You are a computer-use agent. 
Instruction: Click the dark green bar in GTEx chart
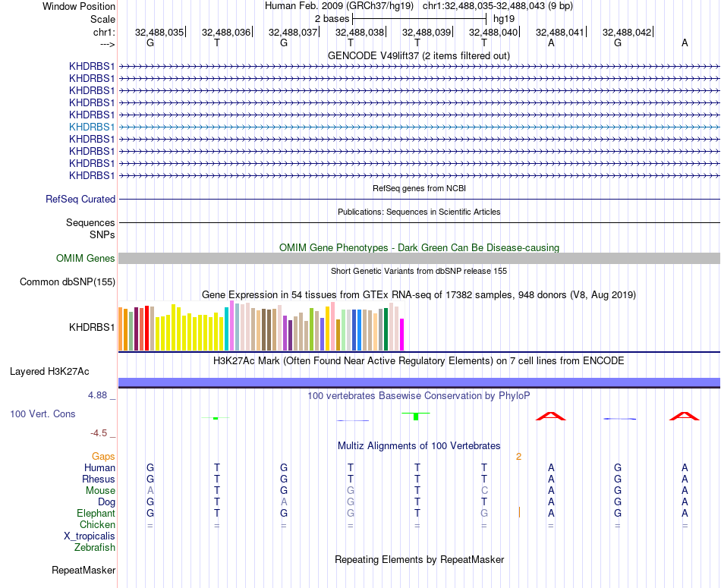pyautogui.click(x=386, y=329)
